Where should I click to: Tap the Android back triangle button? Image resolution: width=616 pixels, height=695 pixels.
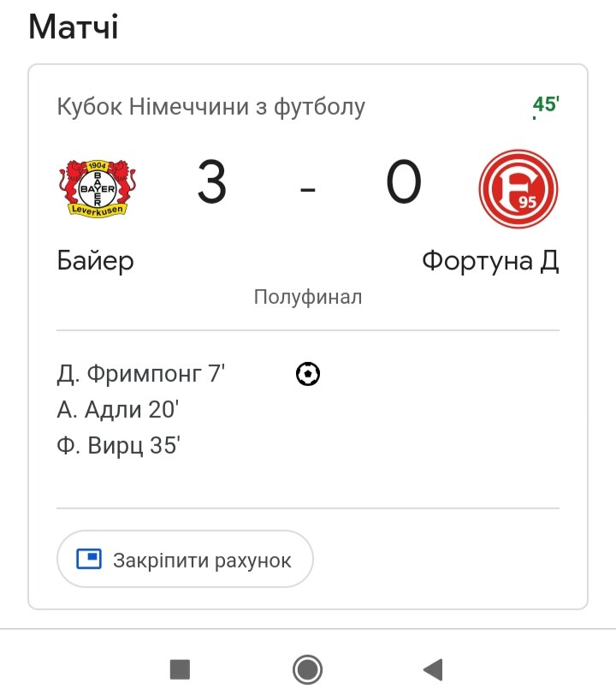pos(434,669)
